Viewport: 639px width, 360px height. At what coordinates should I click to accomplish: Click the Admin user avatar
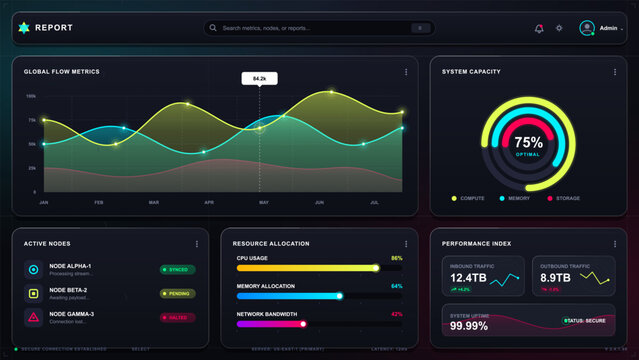coord(587,28)
